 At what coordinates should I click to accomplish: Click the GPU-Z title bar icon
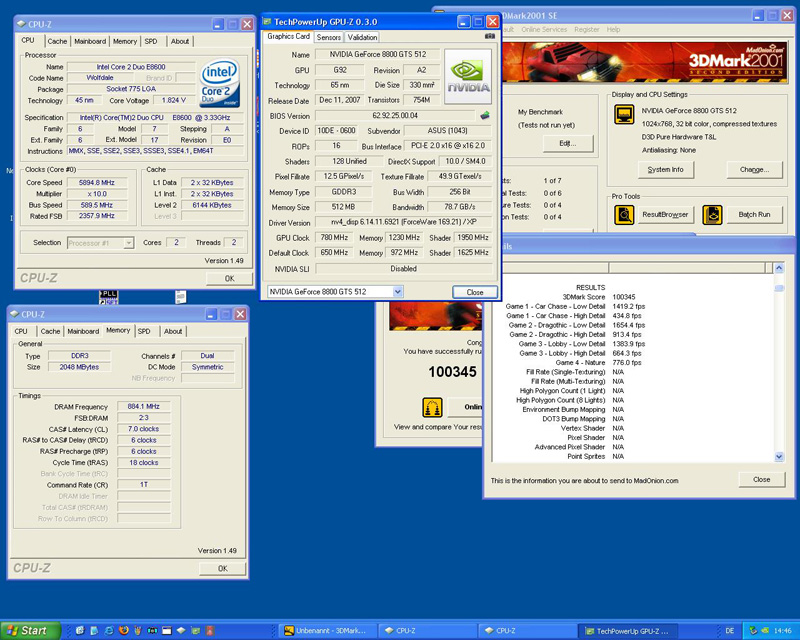tap(267, 21)
